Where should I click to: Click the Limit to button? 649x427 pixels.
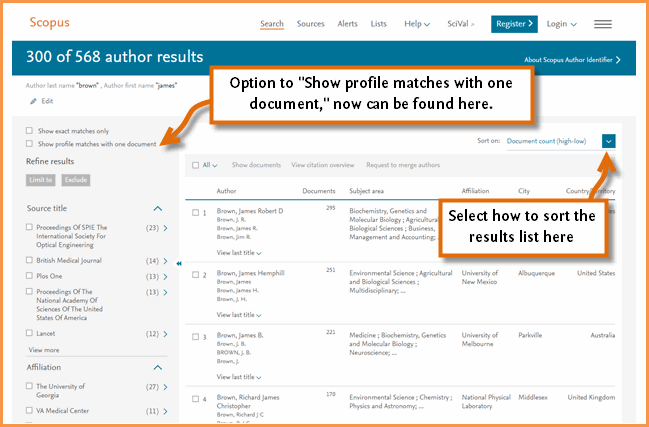[41, 180]
